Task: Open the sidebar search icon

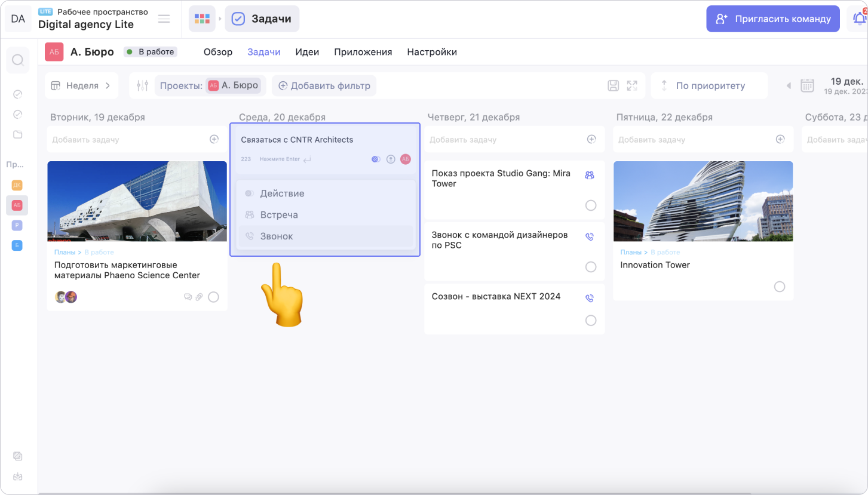Action: [x=18, y=60]
